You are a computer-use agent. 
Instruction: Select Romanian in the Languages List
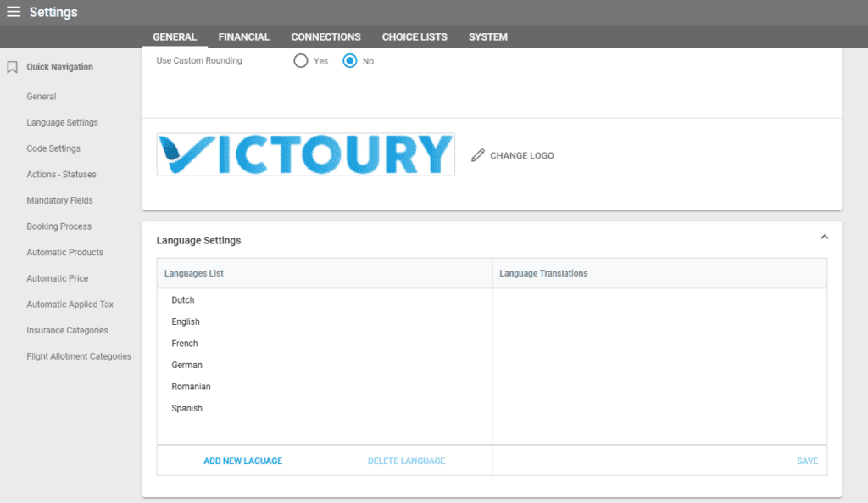pos(191,387)
